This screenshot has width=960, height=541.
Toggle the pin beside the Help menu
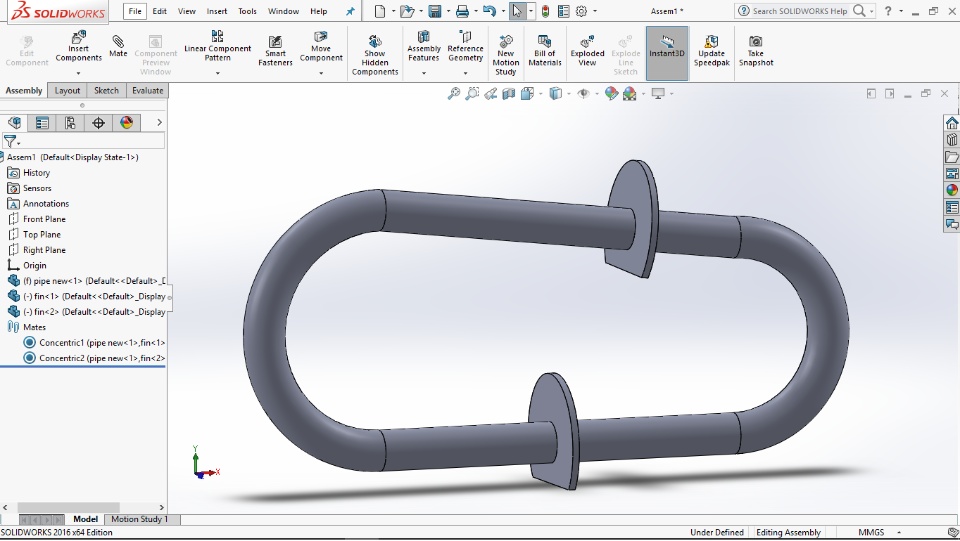tap(350, 11)
